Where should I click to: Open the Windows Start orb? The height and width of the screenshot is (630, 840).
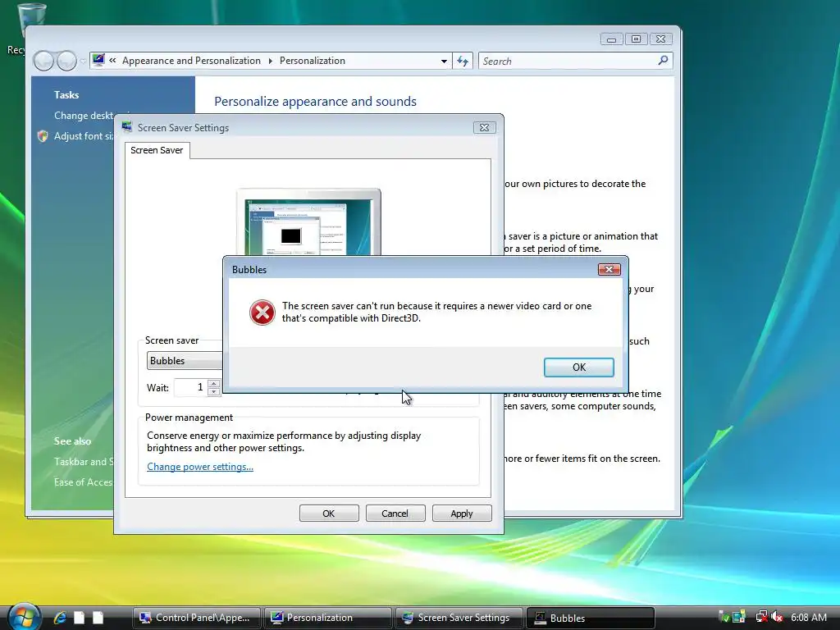[x=25, y=617]
